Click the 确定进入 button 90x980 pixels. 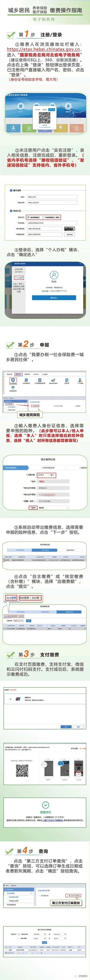point(54,298)
